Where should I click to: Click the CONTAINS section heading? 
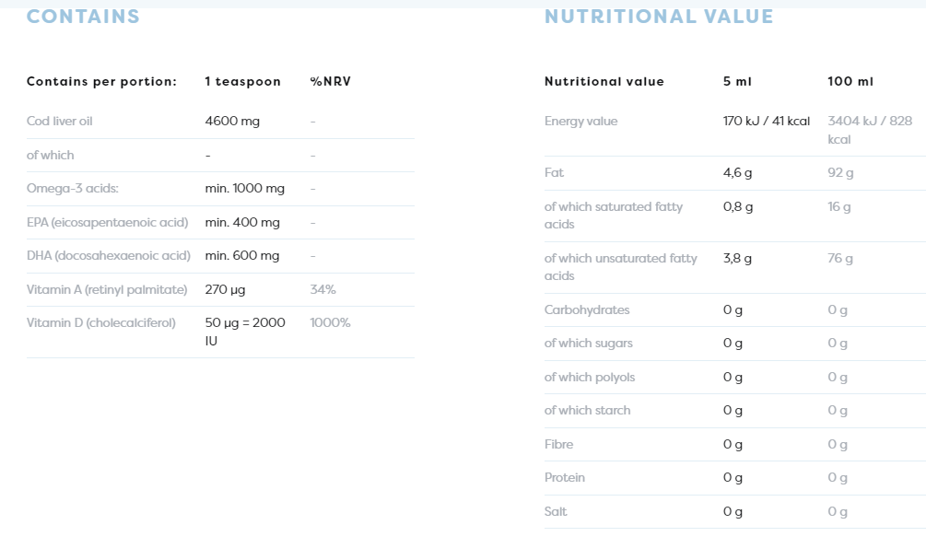coord(83,17)
